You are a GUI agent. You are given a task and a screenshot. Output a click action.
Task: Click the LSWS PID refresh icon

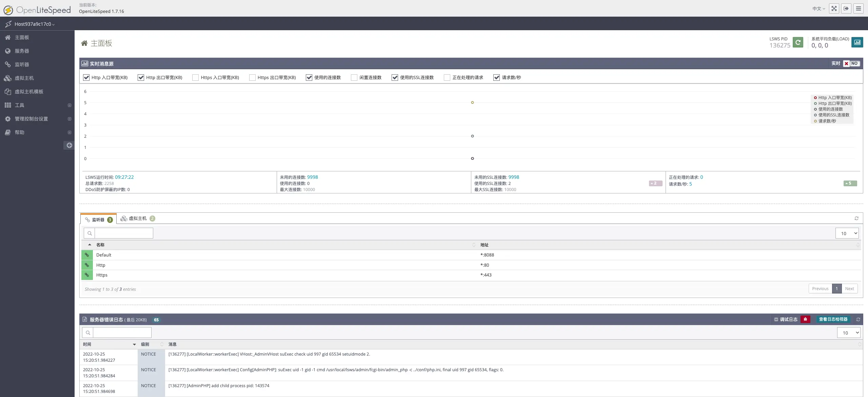(x=798, y=42)
